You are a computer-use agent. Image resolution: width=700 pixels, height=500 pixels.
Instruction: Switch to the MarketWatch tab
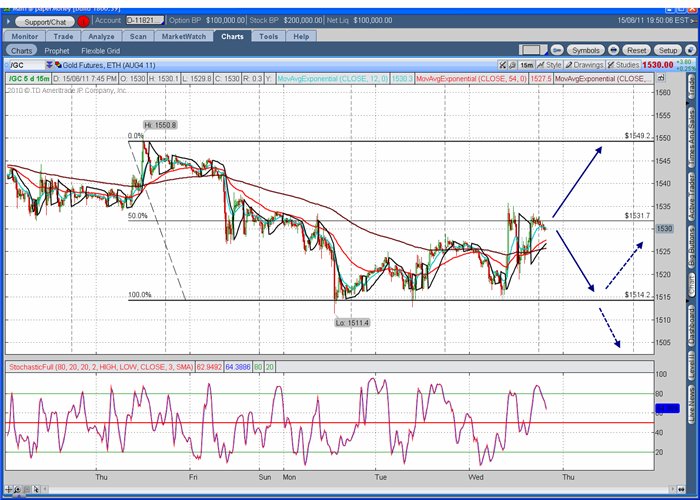pyautogui.click(x=183, y=36)
